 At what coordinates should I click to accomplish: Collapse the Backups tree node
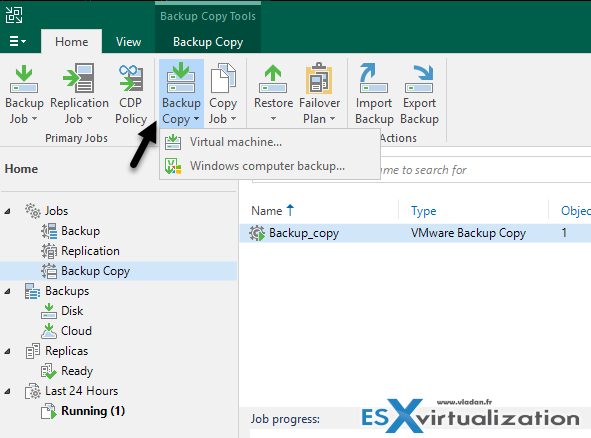7,291
